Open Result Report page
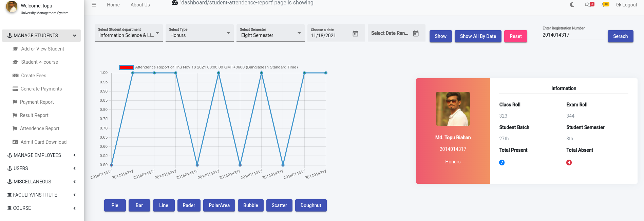The width and height of the screenshot is (644, 221). [34, 115]
